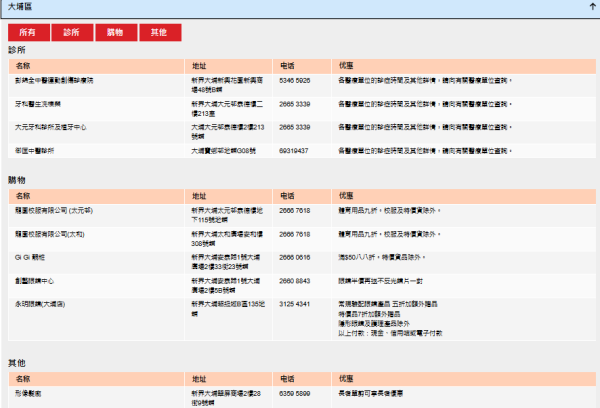Select the 購物 section heading above the second table
The width and height of the screenshot is (600, 408).
(x=17, y=180)
